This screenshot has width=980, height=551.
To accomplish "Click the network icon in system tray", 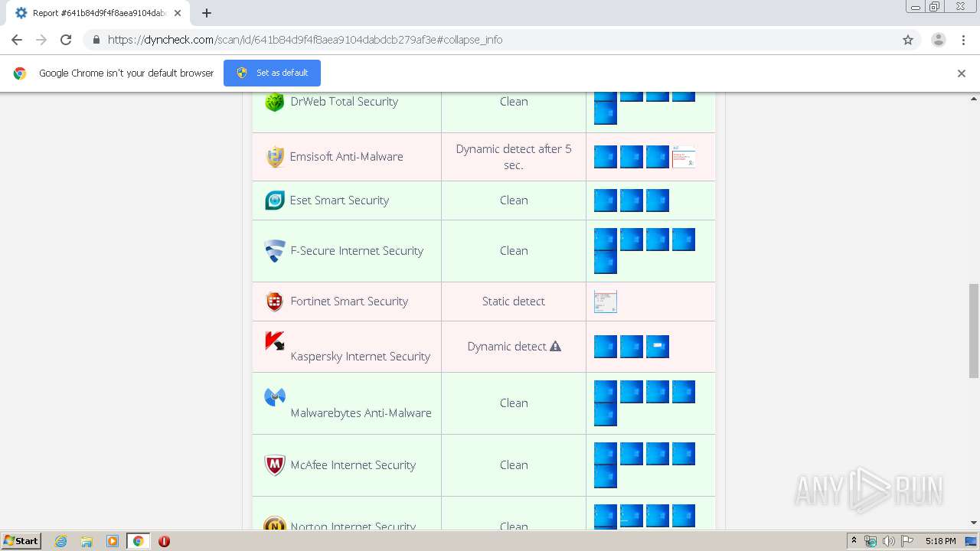I will click(871, 541).
